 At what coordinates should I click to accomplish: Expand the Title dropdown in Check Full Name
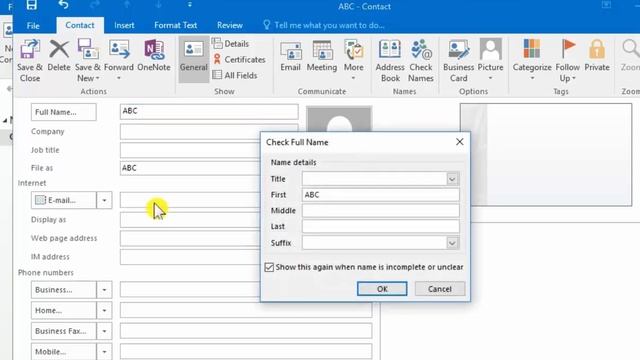[x=452, y=179]
